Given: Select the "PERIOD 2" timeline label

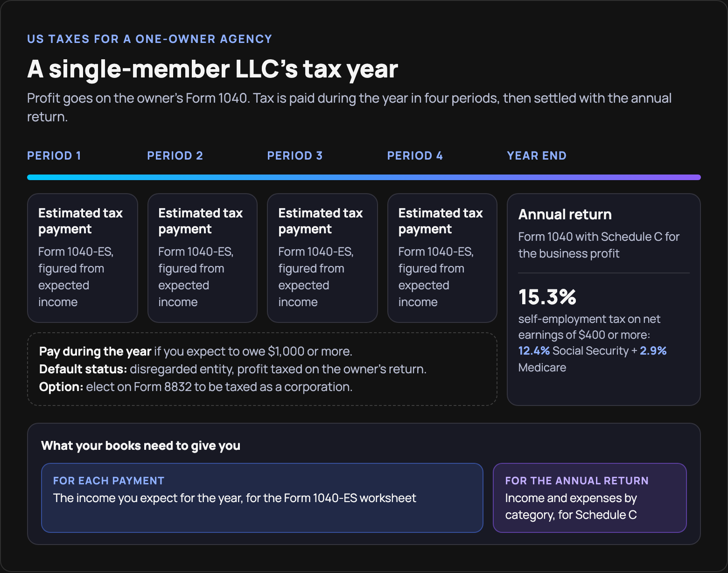Looking at the screenshot, I should 175,155.
